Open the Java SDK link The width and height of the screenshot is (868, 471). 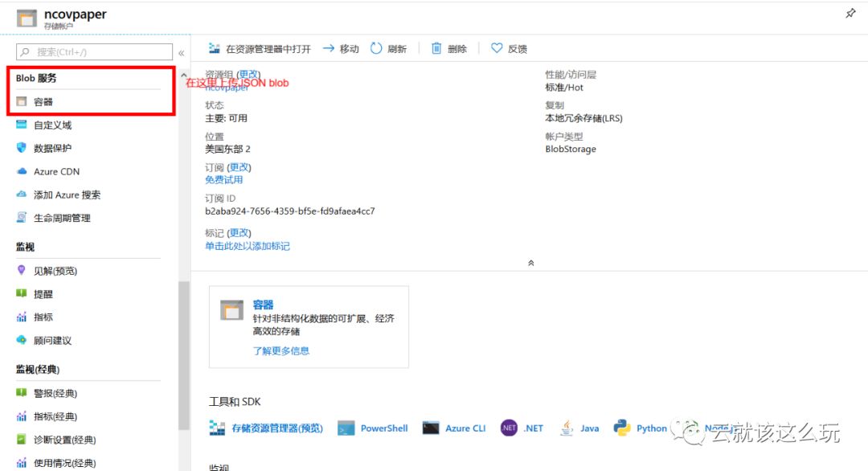[590, 428]
